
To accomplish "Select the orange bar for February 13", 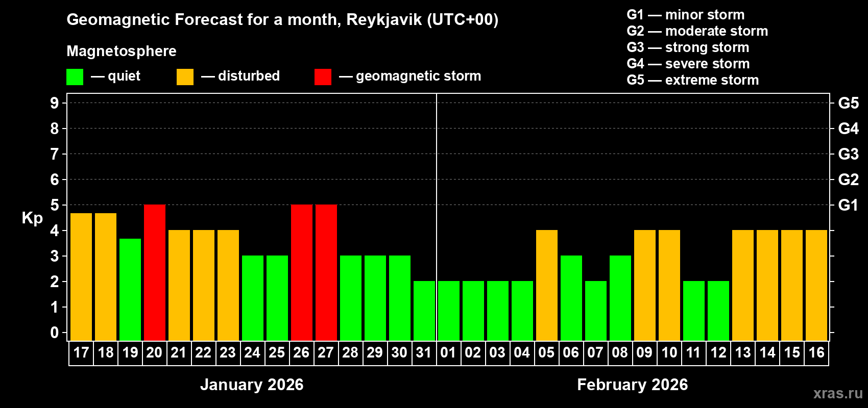I will [743, 286].
